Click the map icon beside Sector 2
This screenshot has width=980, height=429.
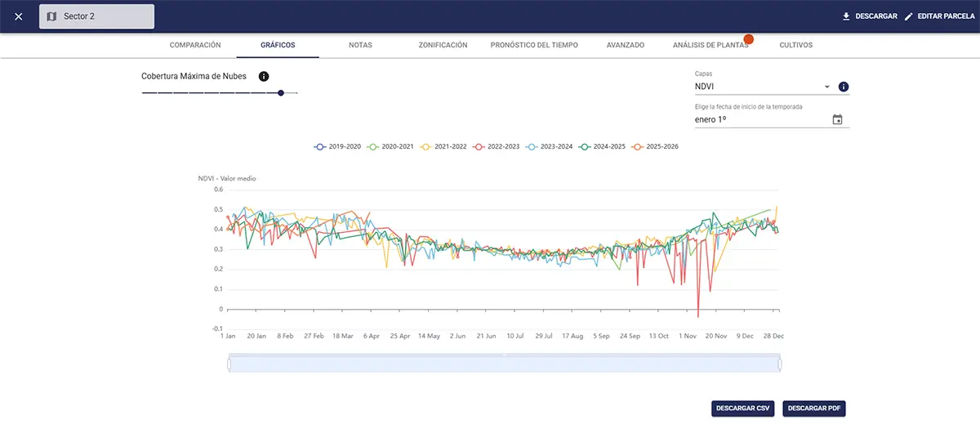[x=51, y=16]
